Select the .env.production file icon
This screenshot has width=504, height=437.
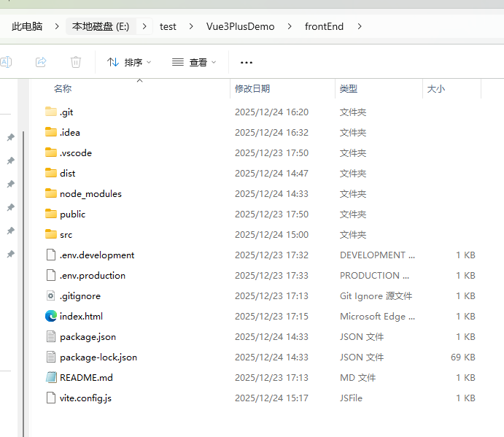click(x=51, y=275)
